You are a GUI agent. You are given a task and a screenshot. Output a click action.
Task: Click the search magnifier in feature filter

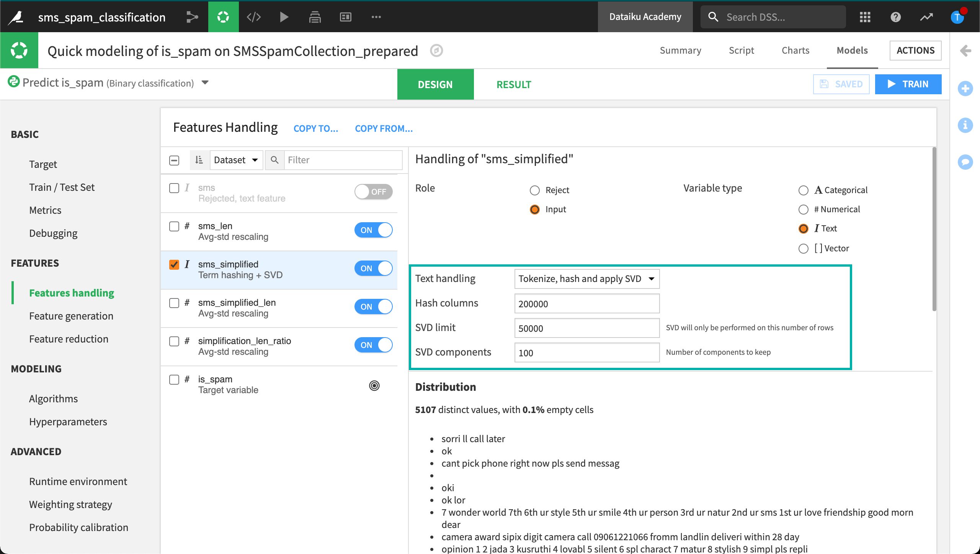pyautogui.click(x=274, y=160)
